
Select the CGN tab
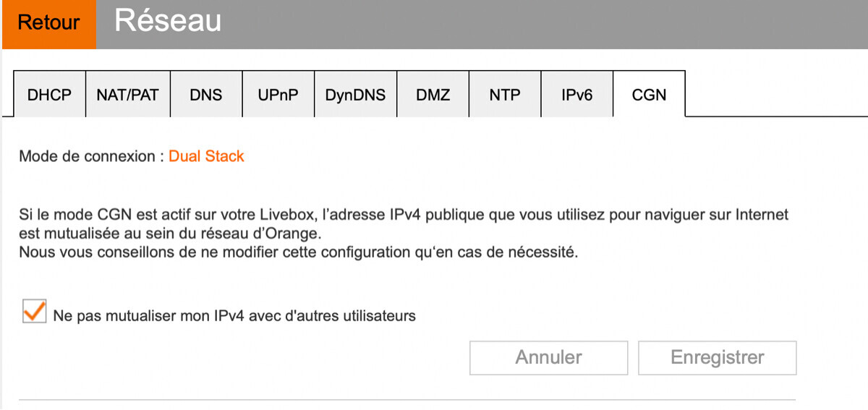pyautogui.click(x=649, y=95)
